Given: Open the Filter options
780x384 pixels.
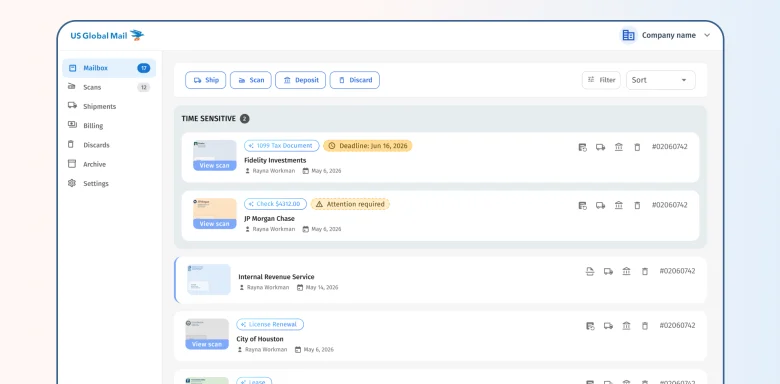Looking at the screenshot, I should (x=601, y=80).
